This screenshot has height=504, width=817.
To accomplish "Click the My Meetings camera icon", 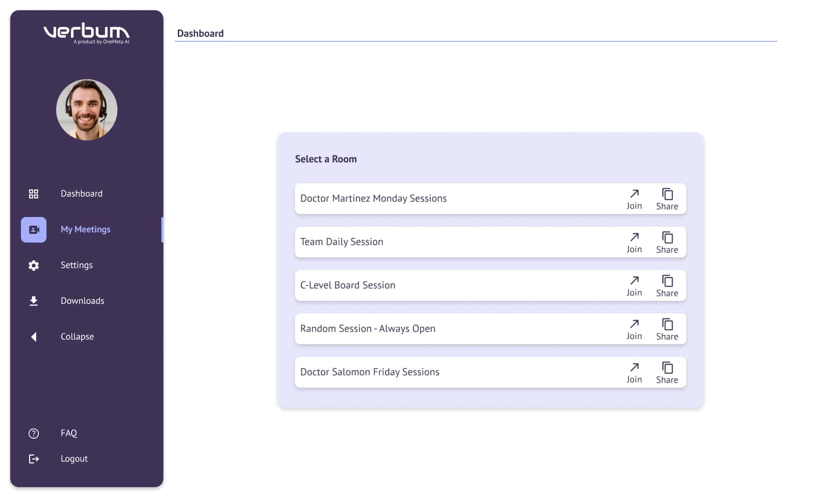I will (x=34, y=230).
